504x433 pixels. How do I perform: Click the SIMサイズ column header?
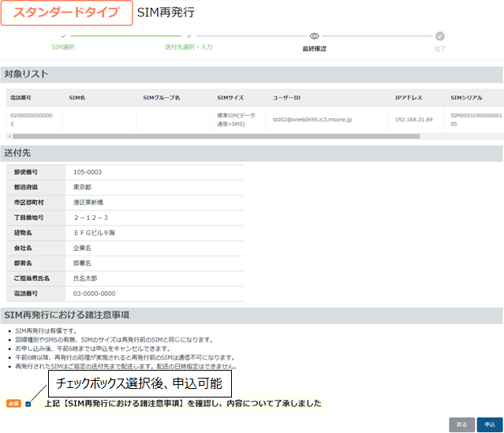click(x=230, y=98)
